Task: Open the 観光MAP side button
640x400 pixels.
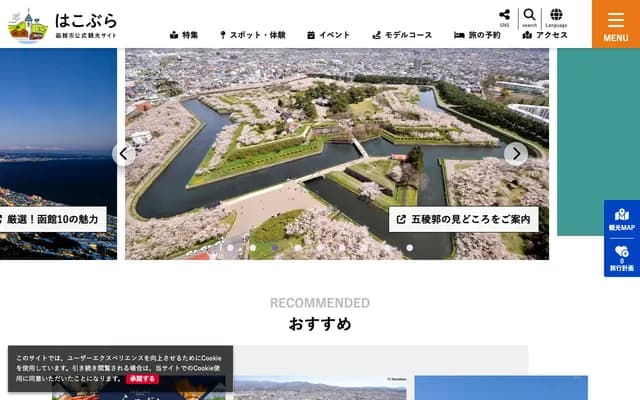Action: pos(622,219)
